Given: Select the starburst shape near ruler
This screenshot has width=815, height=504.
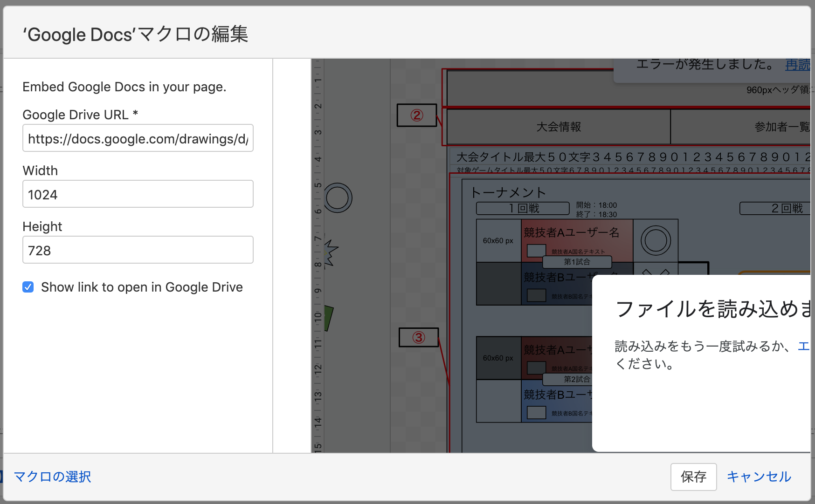Looking at the screenshot, I should (x=331, y=252).
